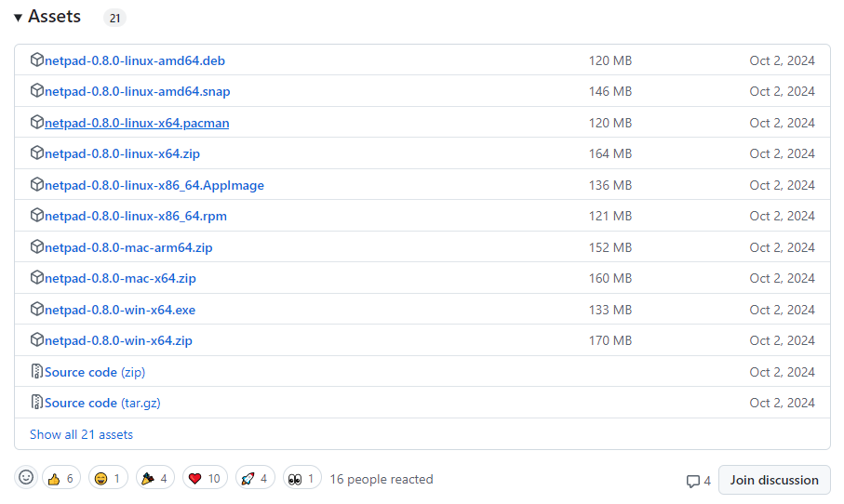Download netpad-0.8.0-mac-x64.zip
This screenshot has width=844, height=504.
click(120, 279)
